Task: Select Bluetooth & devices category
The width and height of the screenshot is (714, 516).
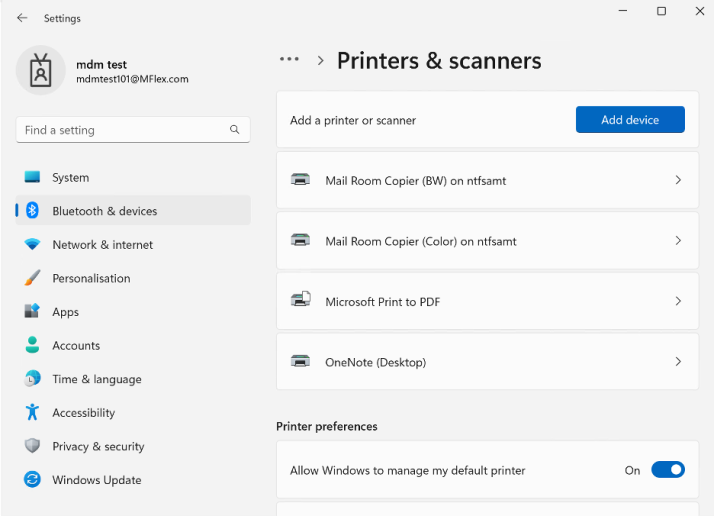Action: click(133, 210)
